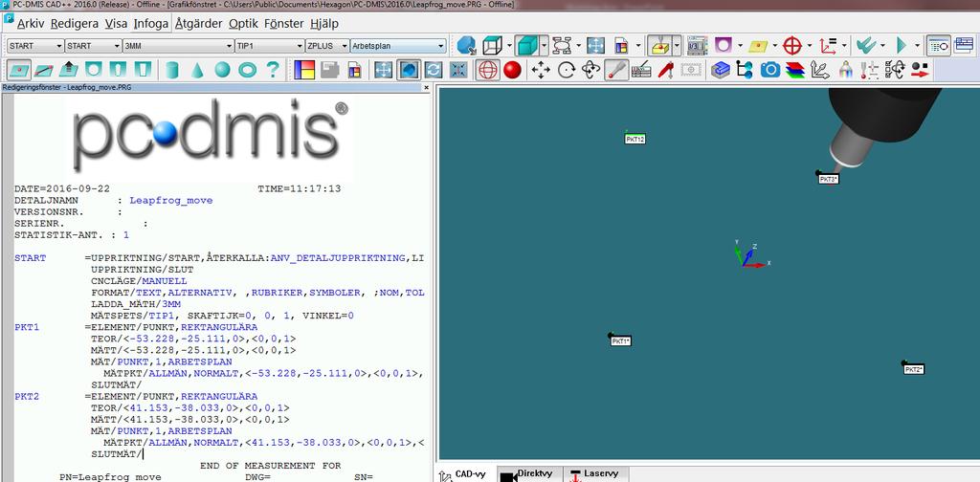Click the stacked color layers icon
Screen dimensions: 980x482
[x=795, y=69]
